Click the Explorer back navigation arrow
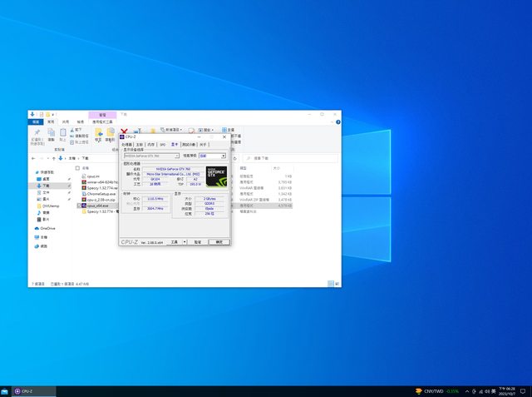This screenshot has width=532, height=397. [x=33, y=156]
